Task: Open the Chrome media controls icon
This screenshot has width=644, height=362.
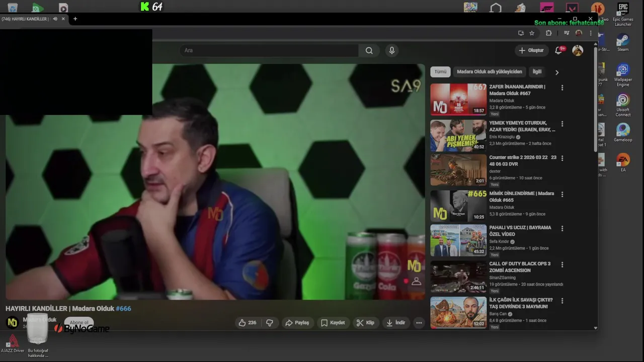Action: 567,33
